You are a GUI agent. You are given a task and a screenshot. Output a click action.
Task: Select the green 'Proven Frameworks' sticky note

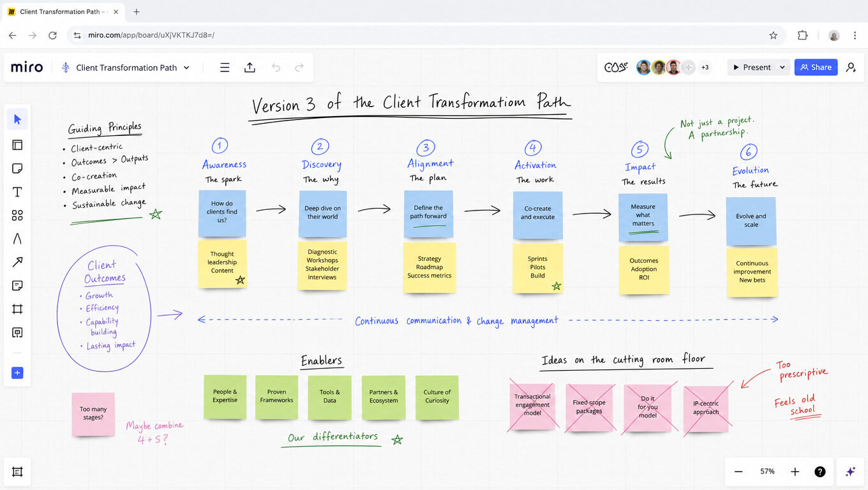(x=276, y=397)
